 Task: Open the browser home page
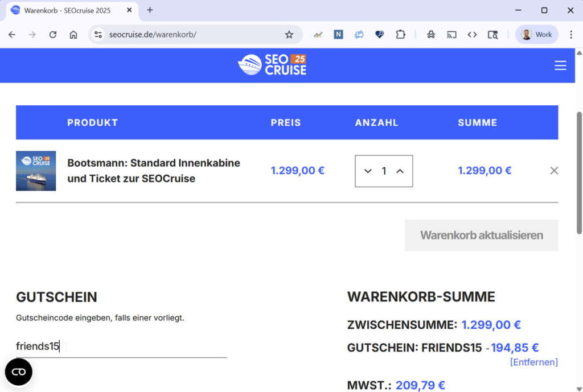pos(73,35)
